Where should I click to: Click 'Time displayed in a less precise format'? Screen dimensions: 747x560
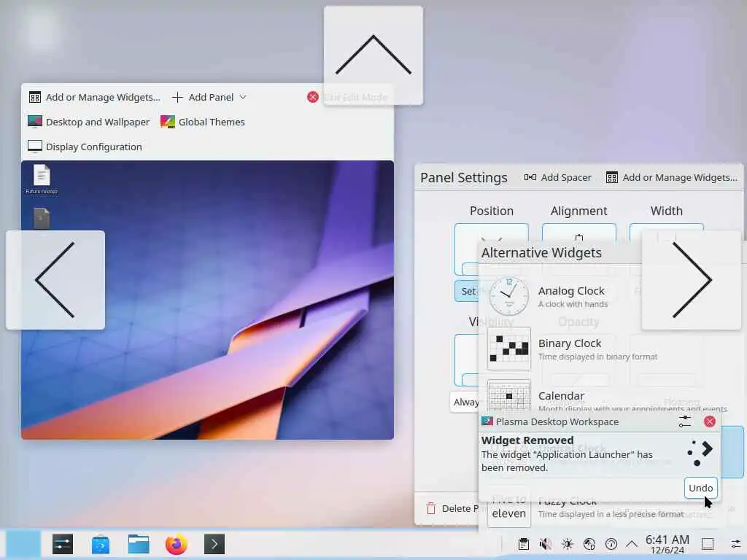point(611,514)
